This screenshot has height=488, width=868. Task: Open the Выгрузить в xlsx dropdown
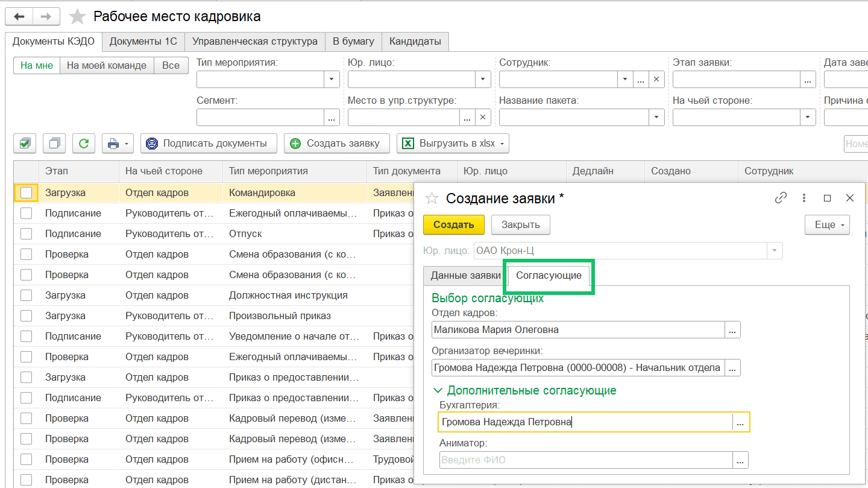coord(453,144)
